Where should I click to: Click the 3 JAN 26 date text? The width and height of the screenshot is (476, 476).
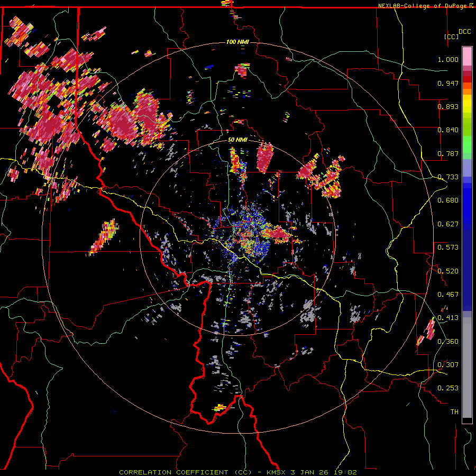coord(309,472)
